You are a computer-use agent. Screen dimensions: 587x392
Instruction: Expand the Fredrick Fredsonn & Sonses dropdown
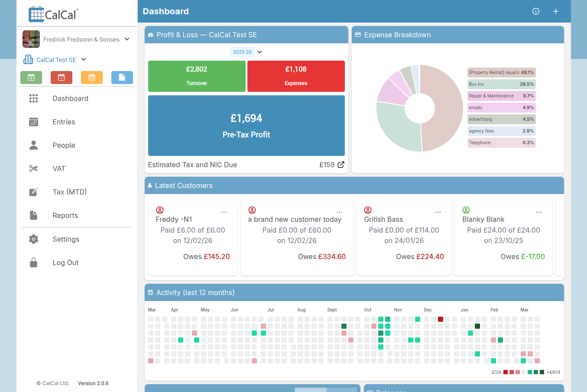point(126,39)
